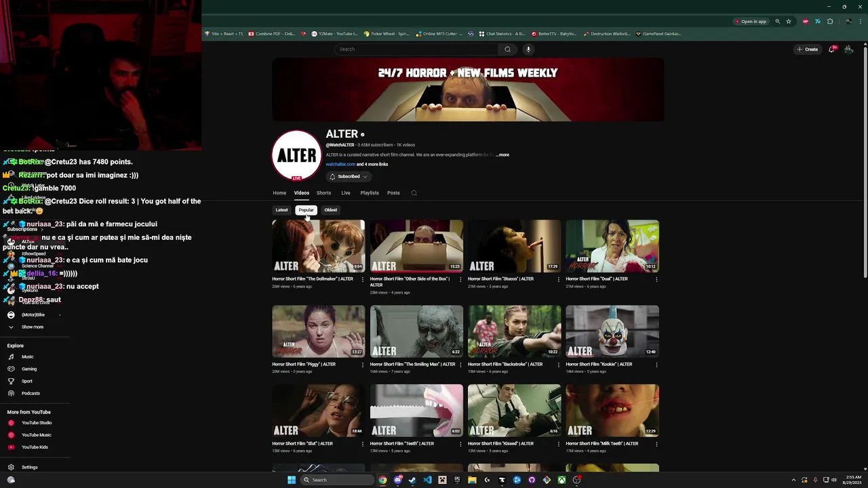Activate voice search microphone icon

pyautogui.click(x=528, y=49)
